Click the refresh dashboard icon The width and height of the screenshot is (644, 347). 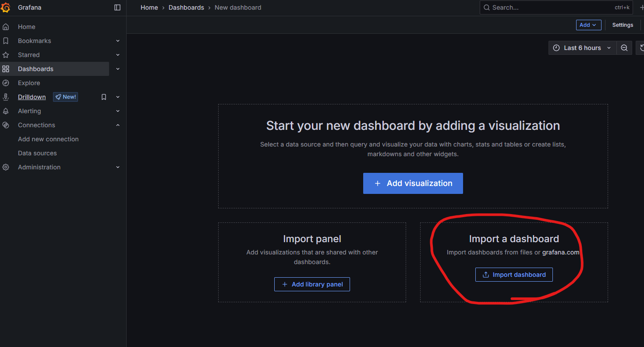click(641, 48)
